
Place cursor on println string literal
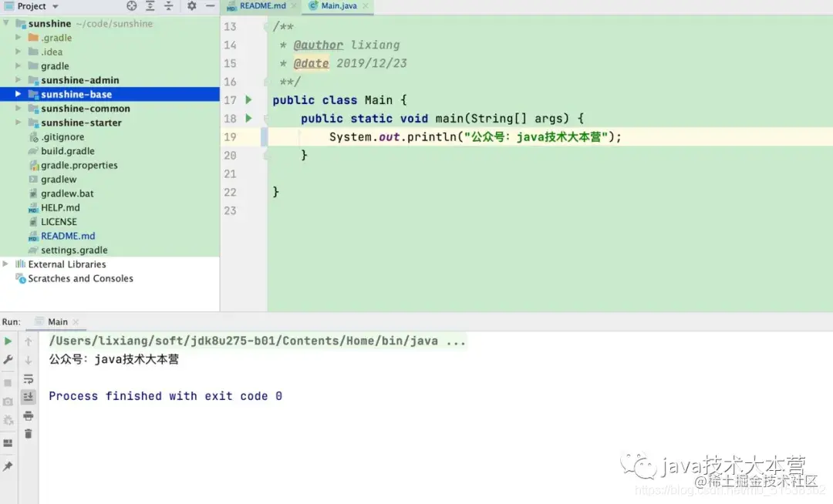[535, 137]
